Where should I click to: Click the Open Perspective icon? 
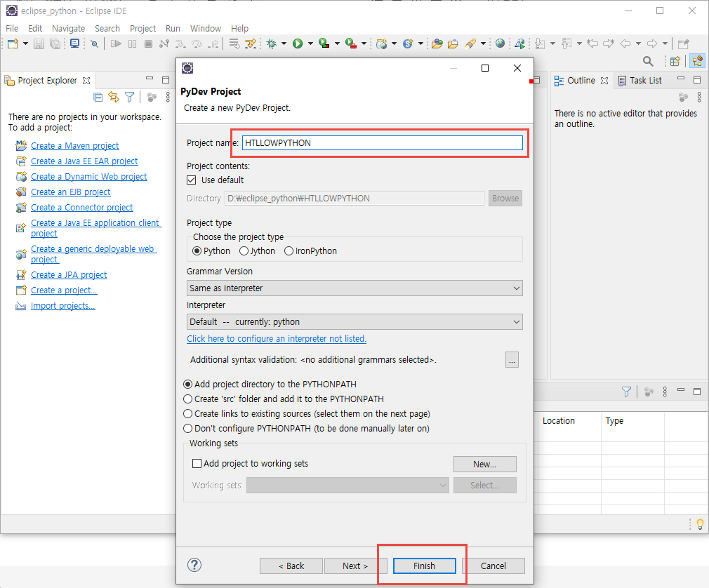[x=675, y=61]
